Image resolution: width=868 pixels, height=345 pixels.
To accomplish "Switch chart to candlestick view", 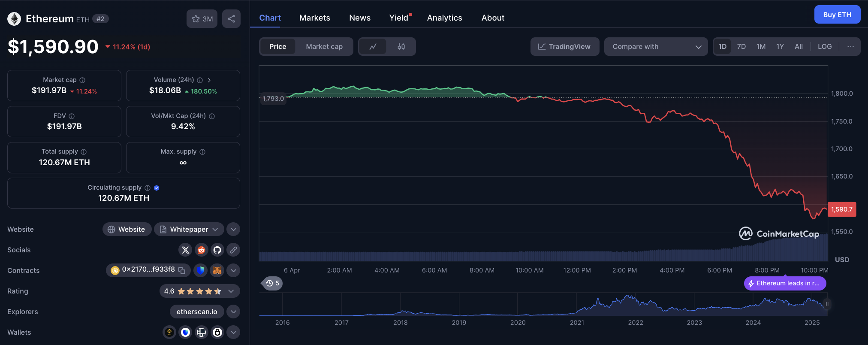I will click(x=401, y=47).
